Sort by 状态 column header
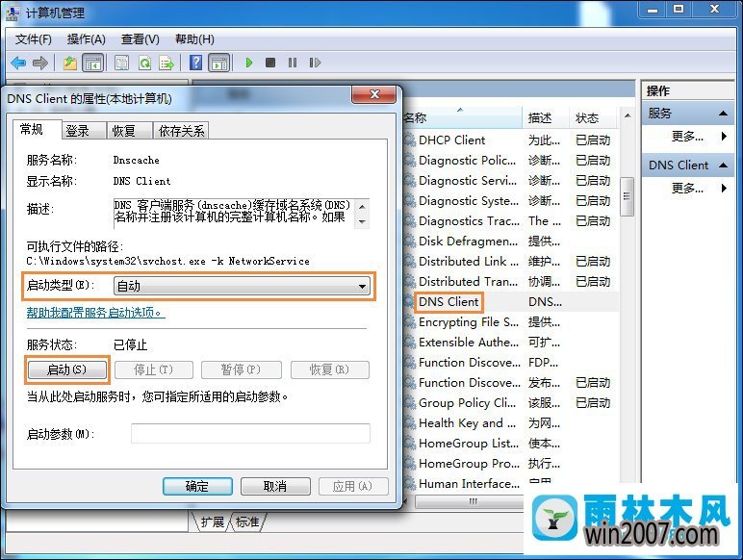 point(592,117)
